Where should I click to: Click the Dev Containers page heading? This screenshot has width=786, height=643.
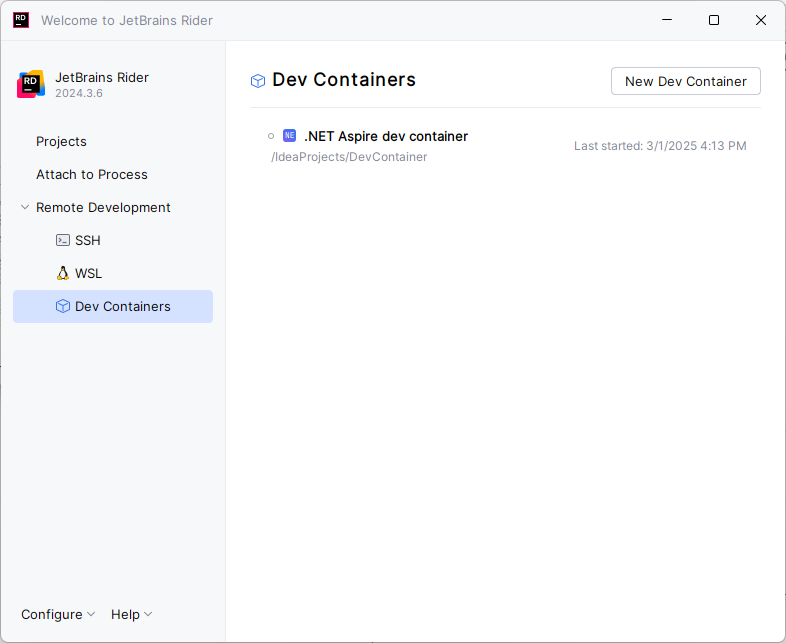[344, 80]
